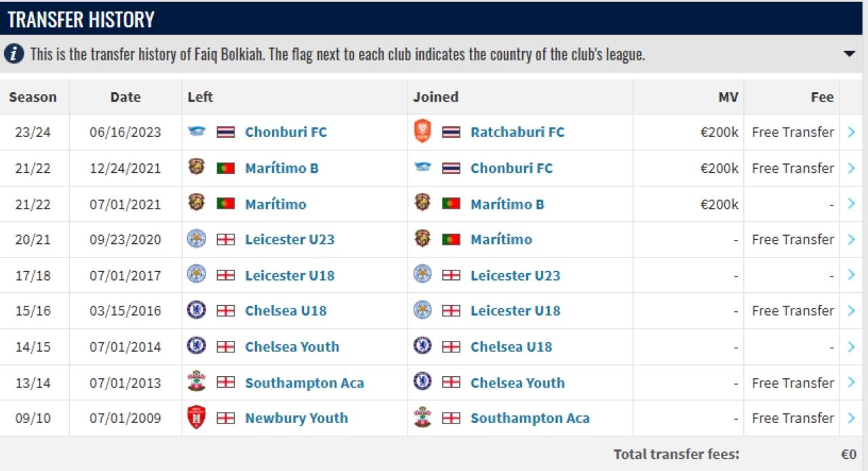Click Chelsea U18 crest in 15/16 row

(197, 310)
